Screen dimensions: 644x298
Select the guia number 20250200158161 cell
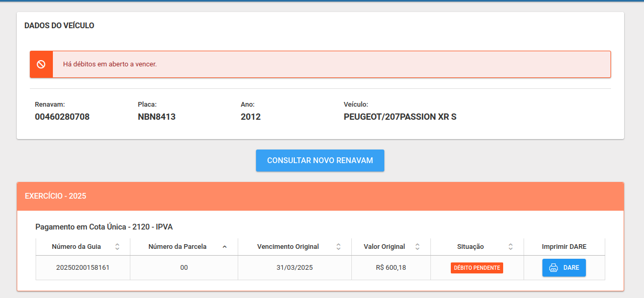(83, 268)
